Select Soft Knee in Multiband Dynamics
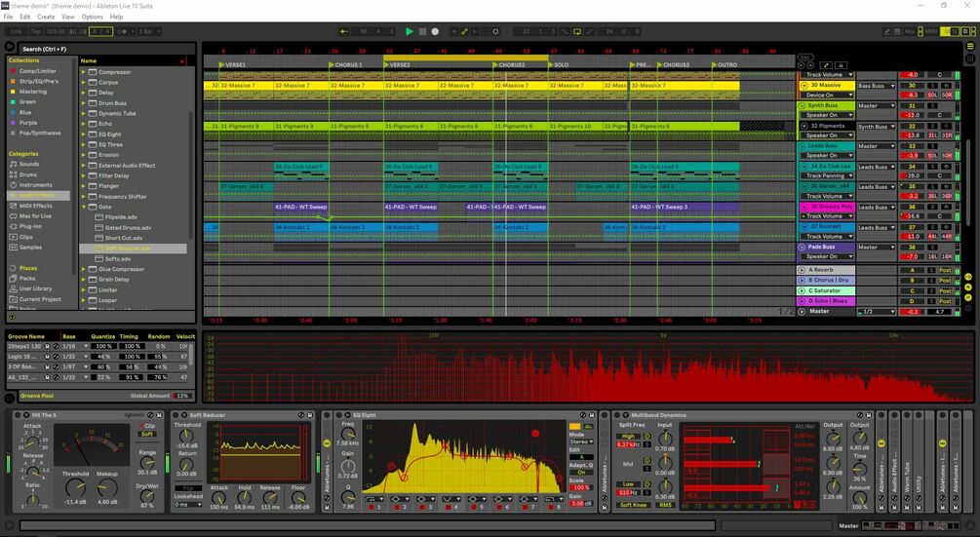980x537 pixels. [633, 505]
